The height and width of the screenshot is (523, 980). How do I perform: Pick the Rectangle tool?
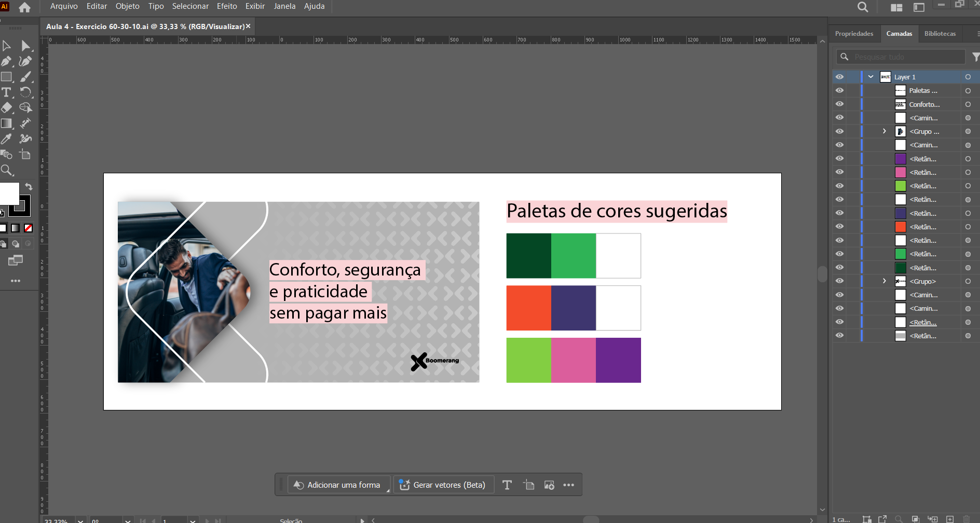click(x=7, y=77)
